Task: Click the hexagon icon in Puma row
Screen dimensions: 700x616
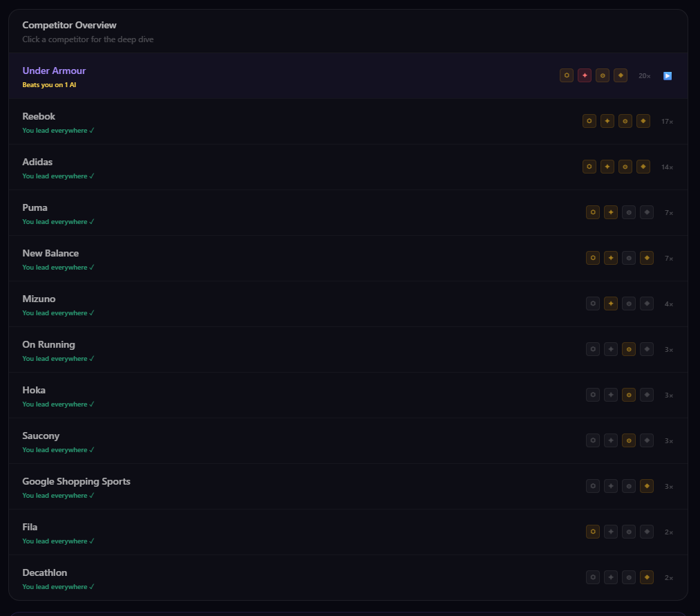Action: coord(593,212)
